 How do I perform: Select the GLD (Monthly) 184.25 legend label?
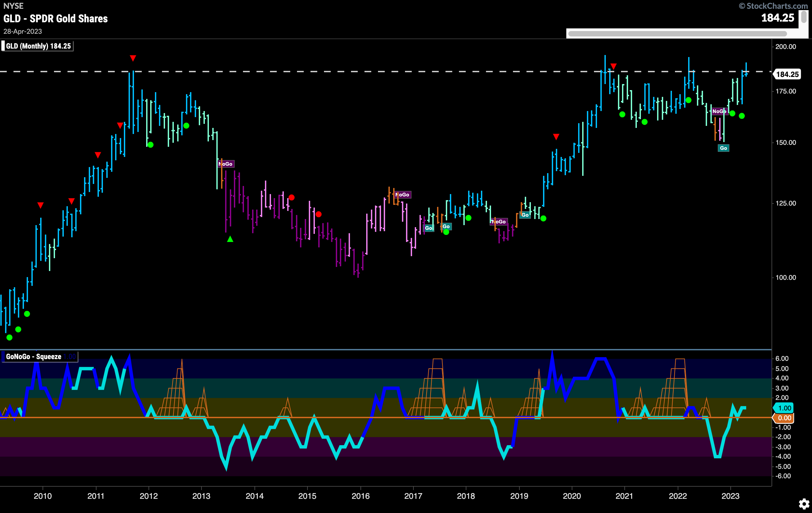tap(37, 46)
